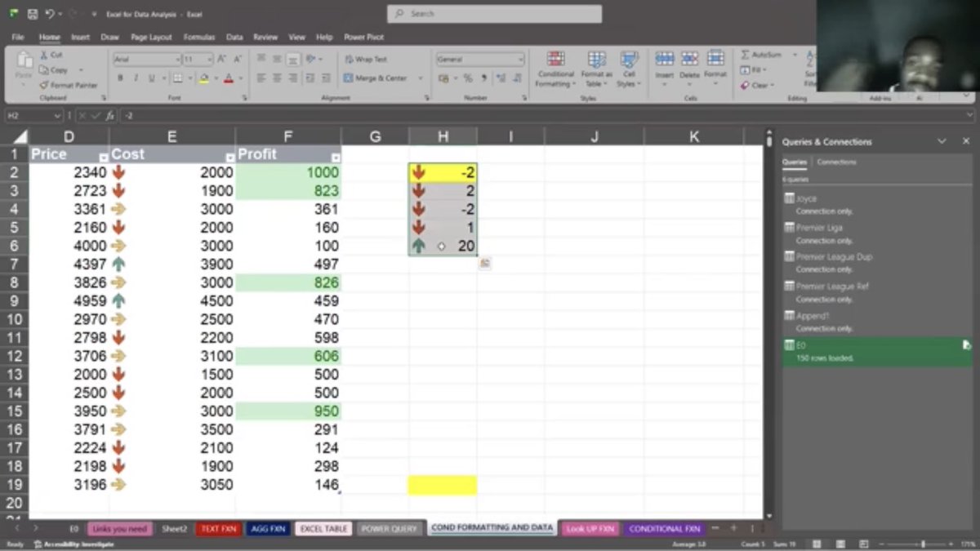The image size is (980, 551).
Task: Open Cell Styles gallery
Action: click(x=627, y=69)
